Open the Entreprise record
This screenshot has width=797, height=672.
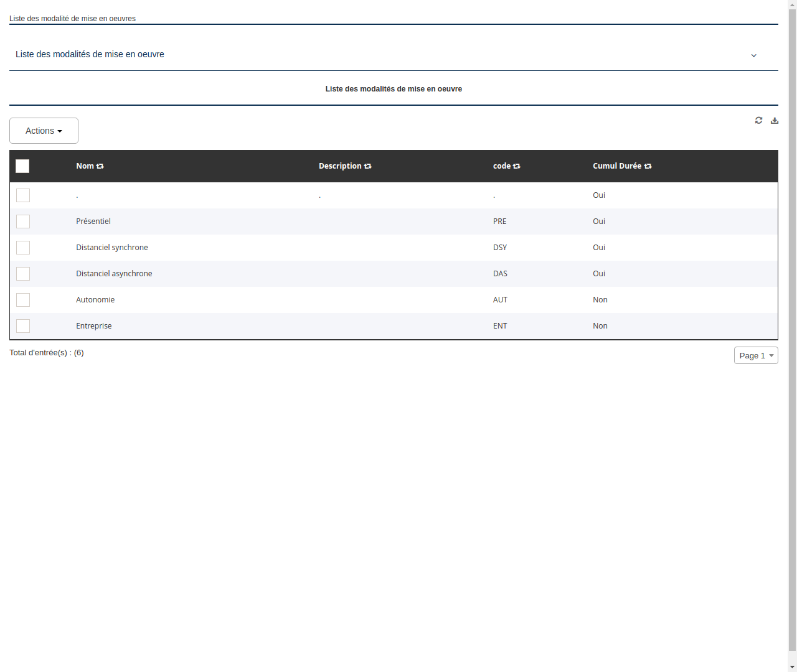coord(93,325)
